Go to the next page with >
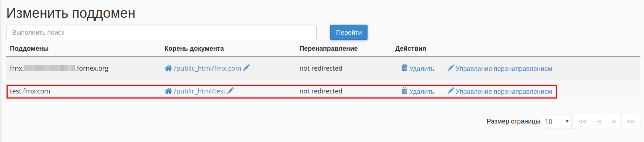 point(614,121)
